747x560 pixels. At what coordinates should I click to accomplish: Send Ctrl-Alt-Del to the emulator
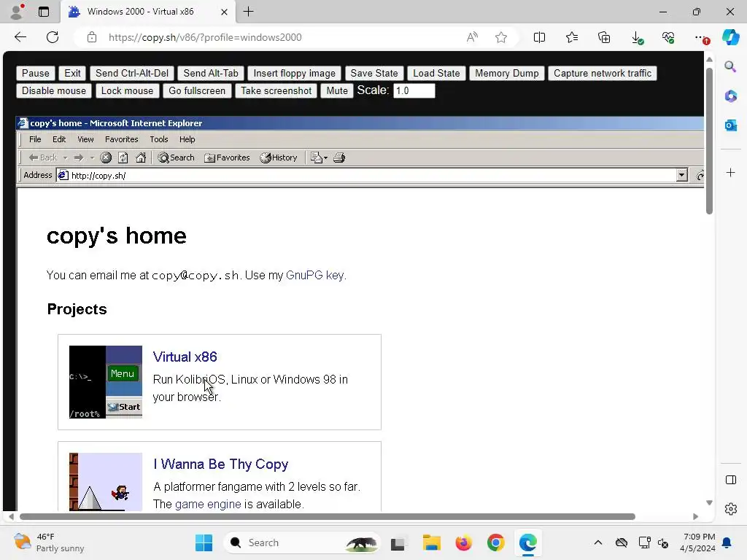click(x=132, y=74)
